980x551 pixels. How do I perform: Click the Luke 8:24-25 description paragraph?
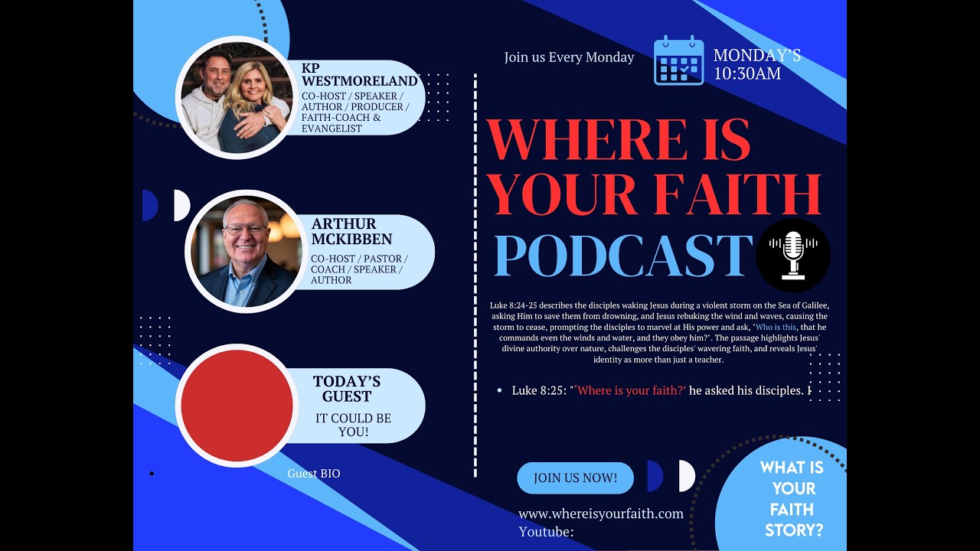tap(659, 332)
